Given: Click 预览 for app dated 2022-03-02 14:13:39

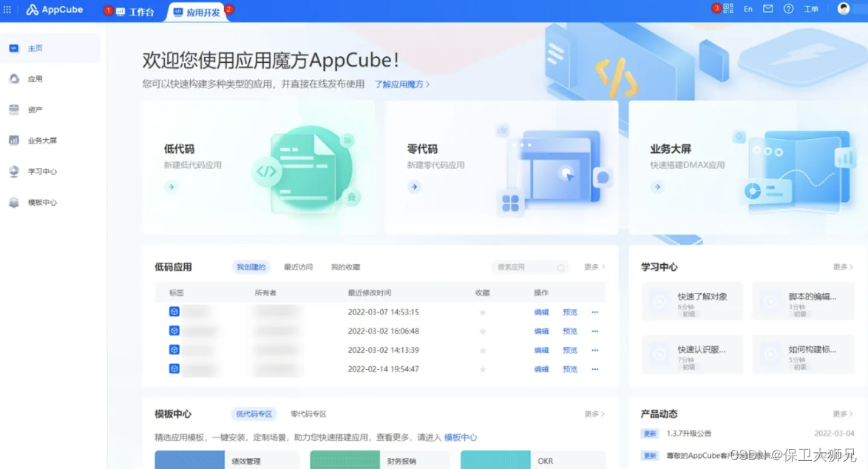Looking at the screenshot, I should pyautogui.click(x=569, y=350).
